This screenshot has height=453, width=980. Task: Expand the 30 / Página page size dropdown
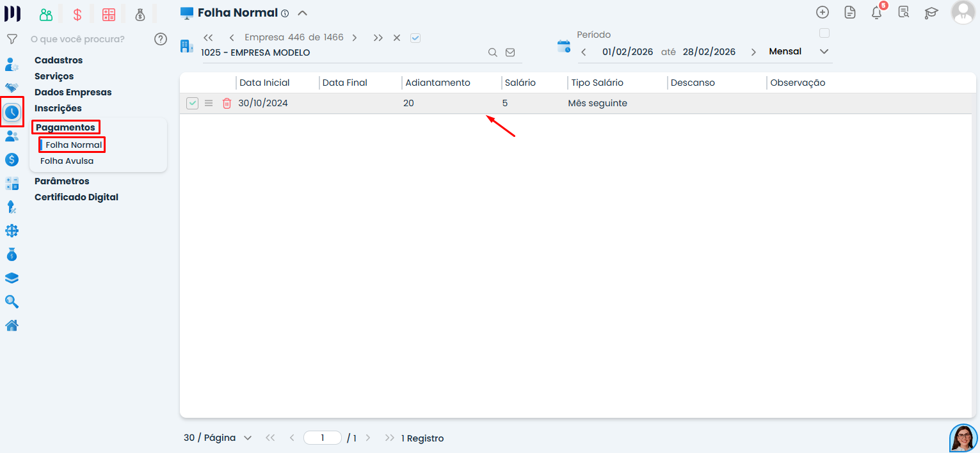218,438
